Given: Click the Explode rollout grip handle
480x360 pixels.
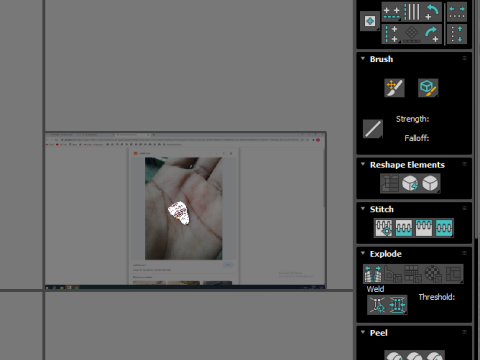Looking at the screenshot, I should (464, 253).
